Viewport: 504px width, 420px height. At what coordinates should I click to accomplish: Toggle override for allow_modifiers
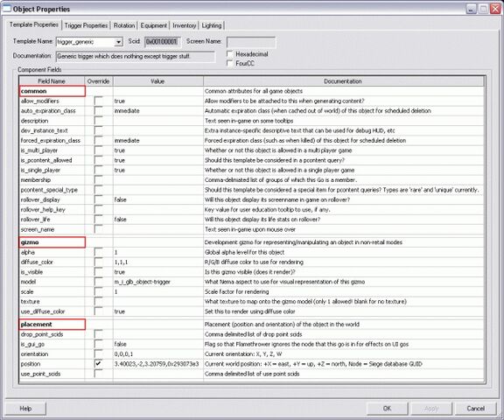98,101
